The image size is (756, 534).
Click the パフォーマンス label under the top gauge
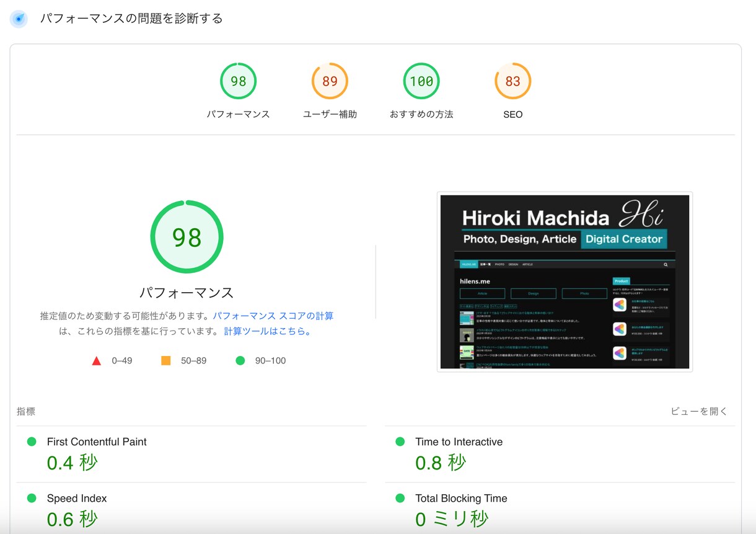pos(238,114)
